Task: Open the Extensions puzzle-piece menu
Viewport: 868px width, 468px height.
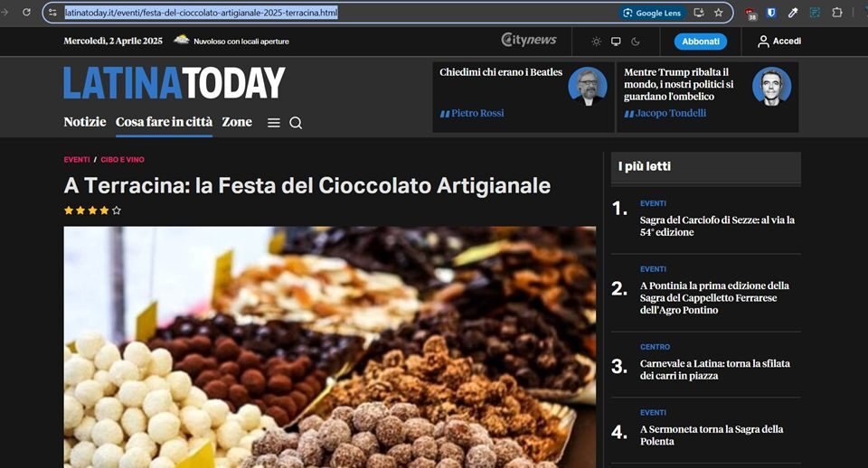Action: click(x=837, y=12)
